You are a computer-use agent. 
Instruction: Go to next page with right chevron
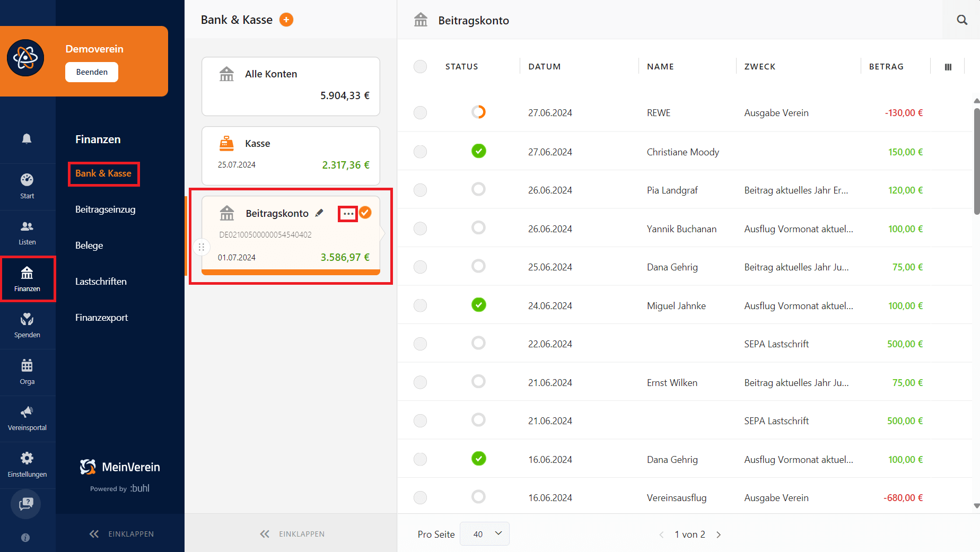pos(719,535)
